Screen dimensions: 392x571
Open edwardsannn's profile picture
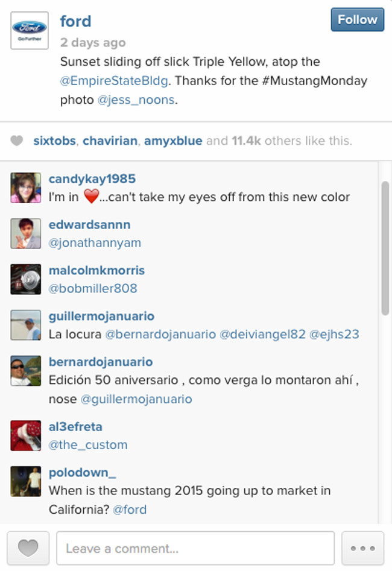25,233
